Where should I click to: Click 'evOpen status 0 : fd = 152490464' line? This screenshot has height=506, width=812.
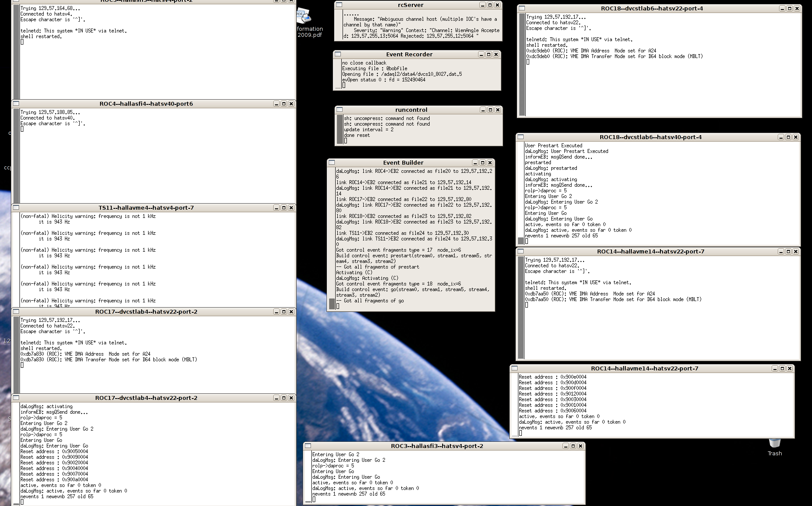pos(384,80)
